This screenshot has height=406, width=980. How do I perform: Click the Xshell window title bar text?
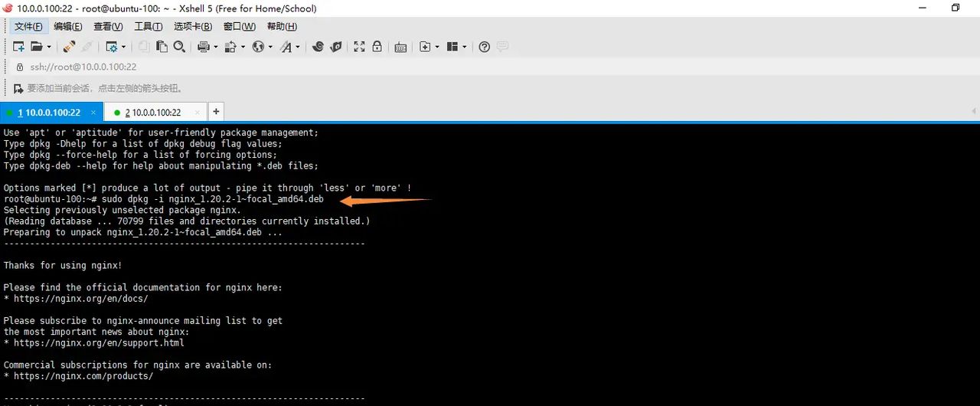point(166,8)
